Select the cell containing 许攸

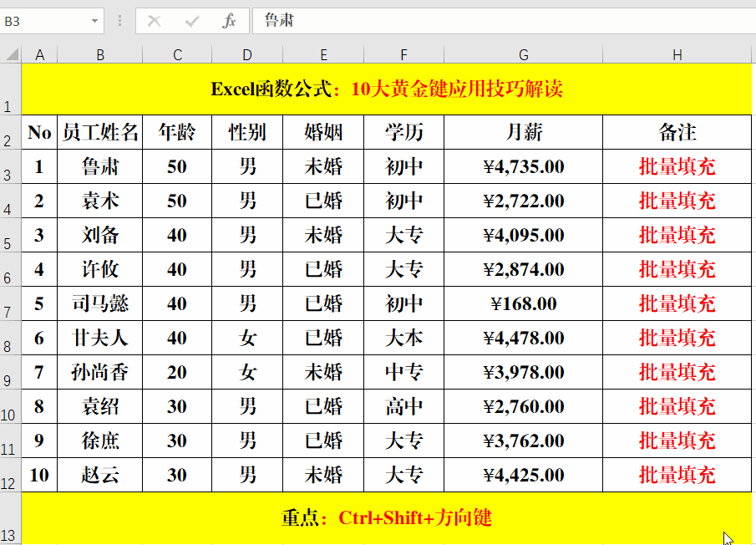(x=99, y=269)
